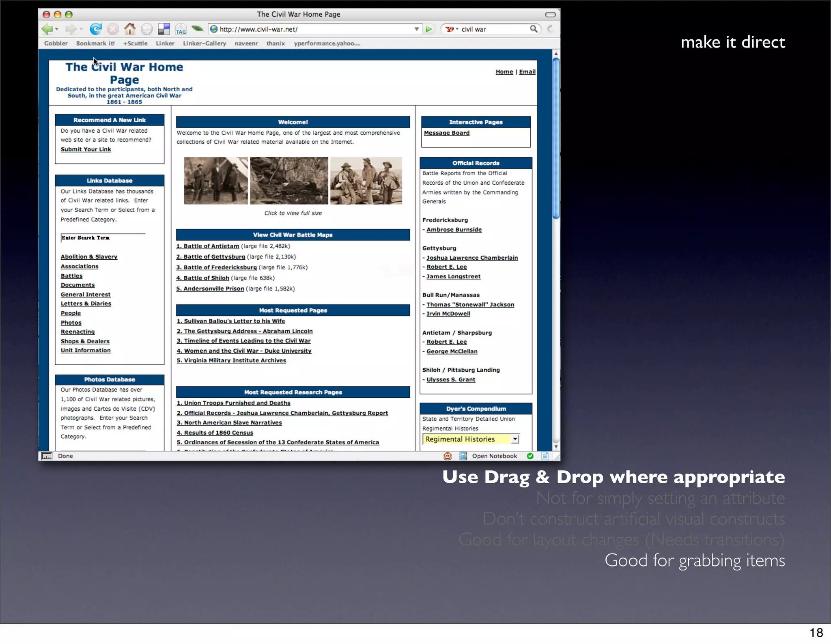This screenshot has width=831, height=644.
Task: Click the Open Notebook icon in the status bar
Action: [463, 456]
